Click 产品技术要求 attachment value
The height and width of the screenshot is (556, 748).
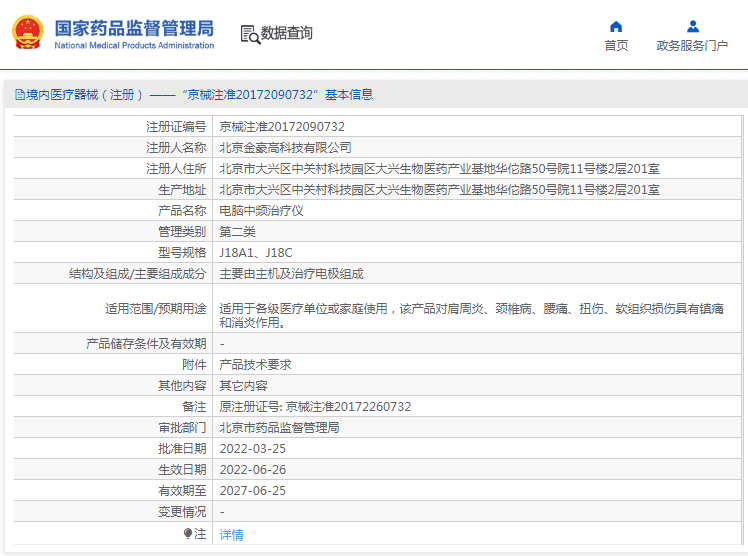255,365
